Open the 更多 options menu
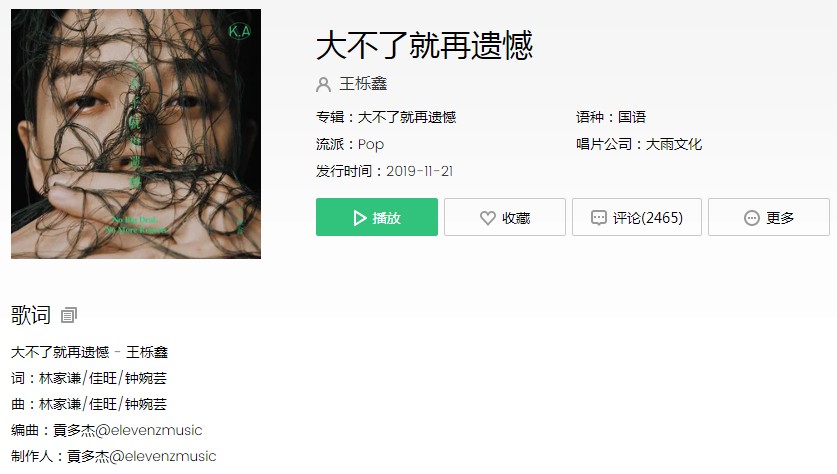The height and width of the screenshot is (474, 837). tap(769, 217)
